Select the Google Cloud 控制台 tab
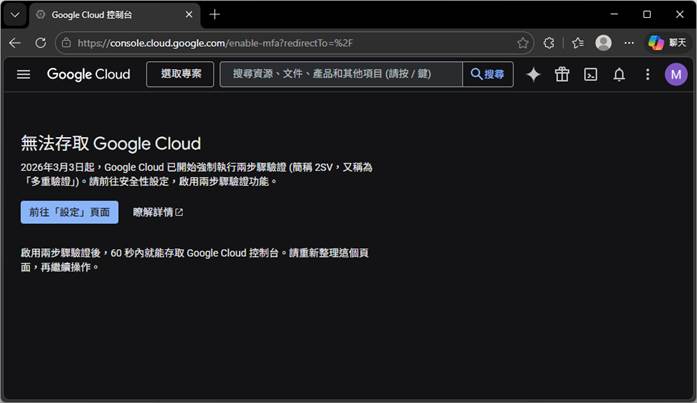The width and height of the screenshot is (697, 403). coord(110,14)
